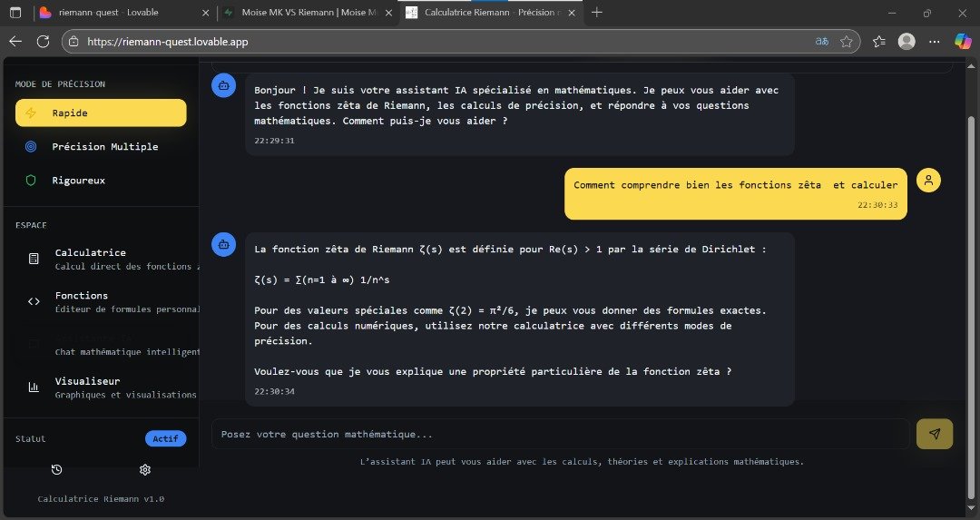This screenshot has width=980, height=520.
Task: Close the Moise MK VS Riemann tab
Action: (388, 13)
